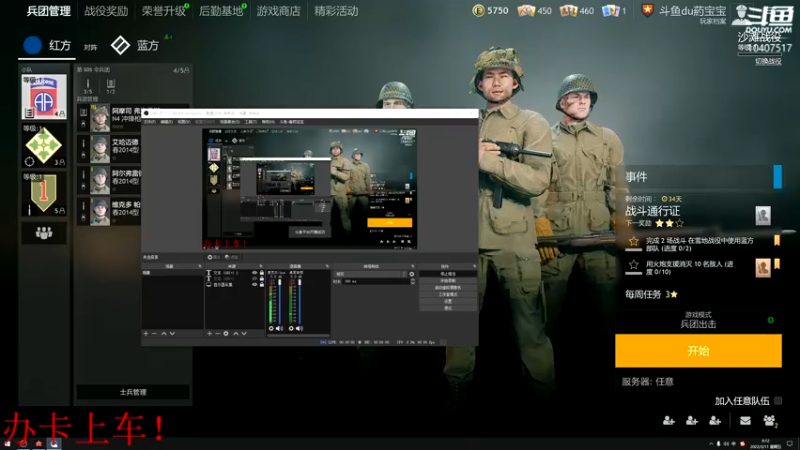Select the 82nd Airborne AA squad badge
The width and height of the screenshot is (800, 450).
coord(44,97)
